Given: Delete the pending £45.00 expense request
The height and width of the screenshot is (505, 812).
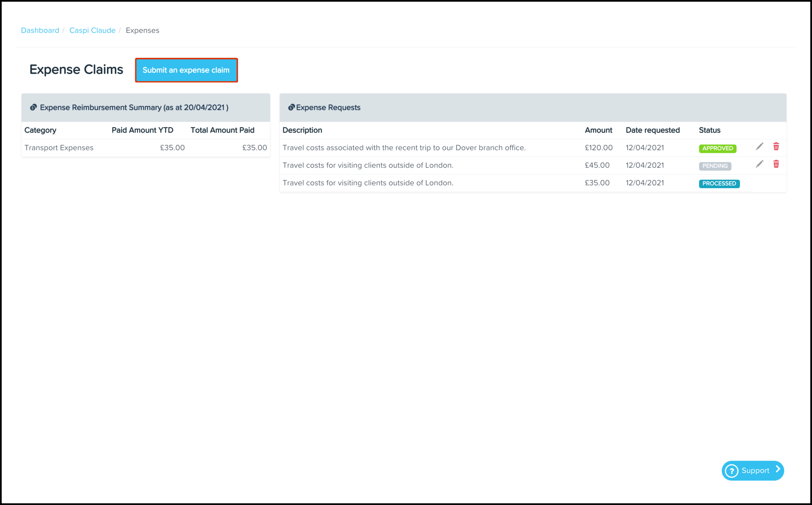Looking at the screenshot, I should 776,164.
